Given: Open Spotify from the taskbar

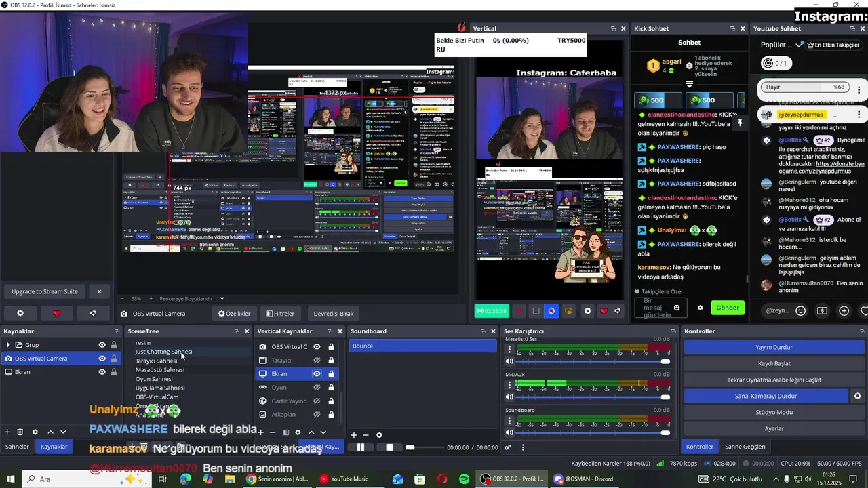Looking at the screenshot, I should (465, 479).
